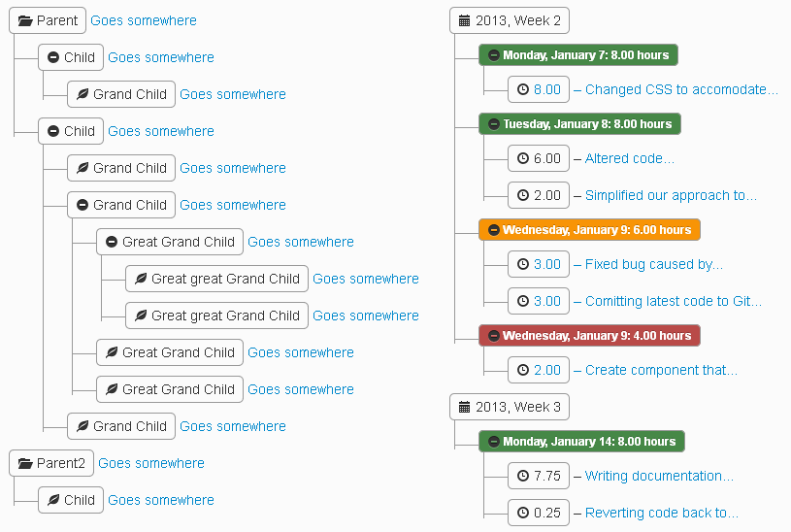Collapse the Tuesday, January 8 day group
This screenshot has width=791, height=532.
[x=494, y=124]
